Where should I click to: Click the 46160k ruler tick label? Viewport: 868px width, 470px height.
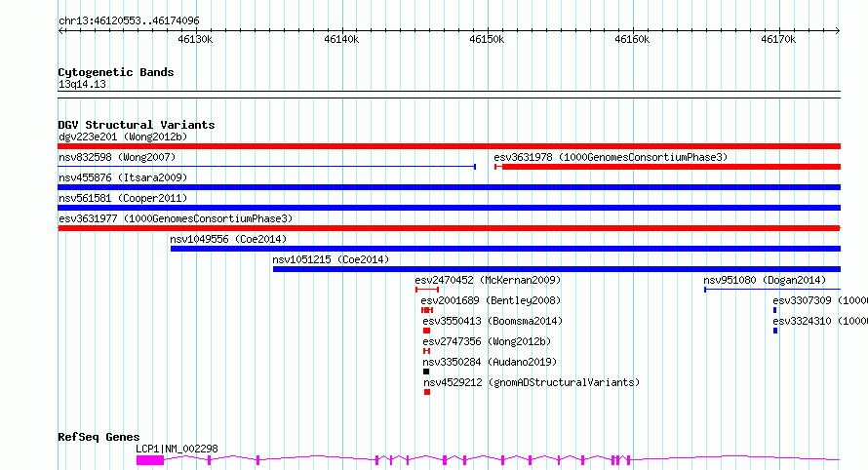tap(632, 39)
